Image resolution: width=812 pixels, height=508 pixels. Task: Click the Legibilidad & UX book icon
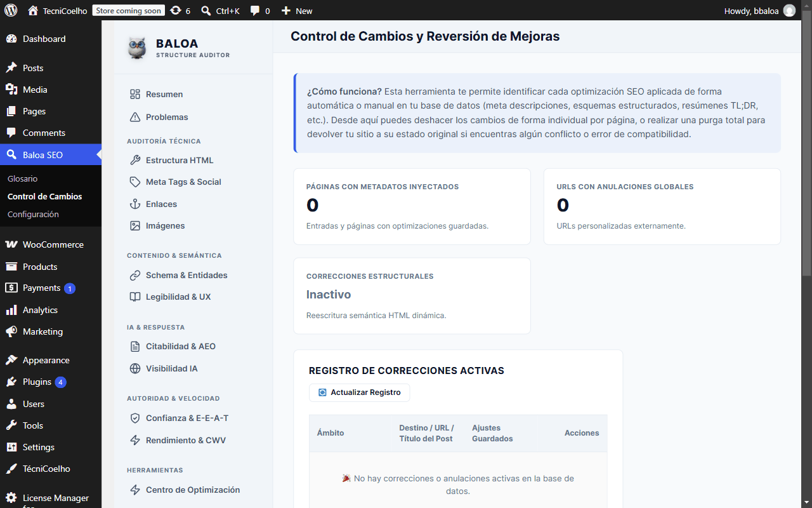tap(134, 297)
